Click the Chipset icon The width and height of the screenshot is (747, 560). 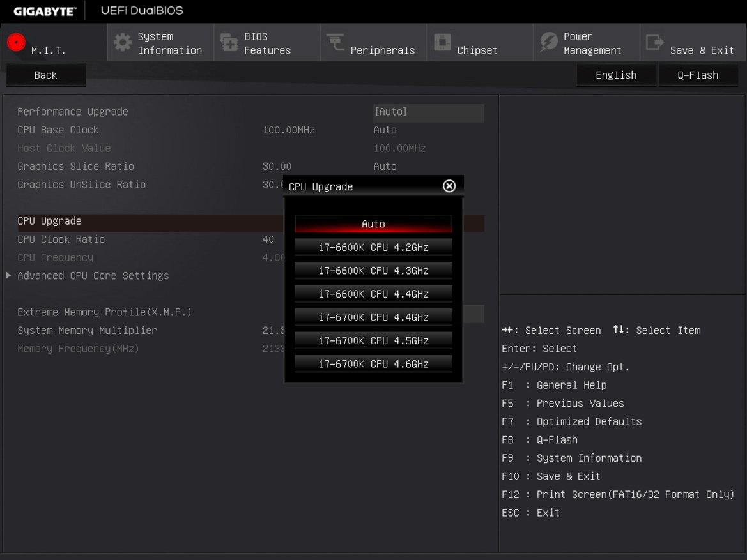point(443,42)
